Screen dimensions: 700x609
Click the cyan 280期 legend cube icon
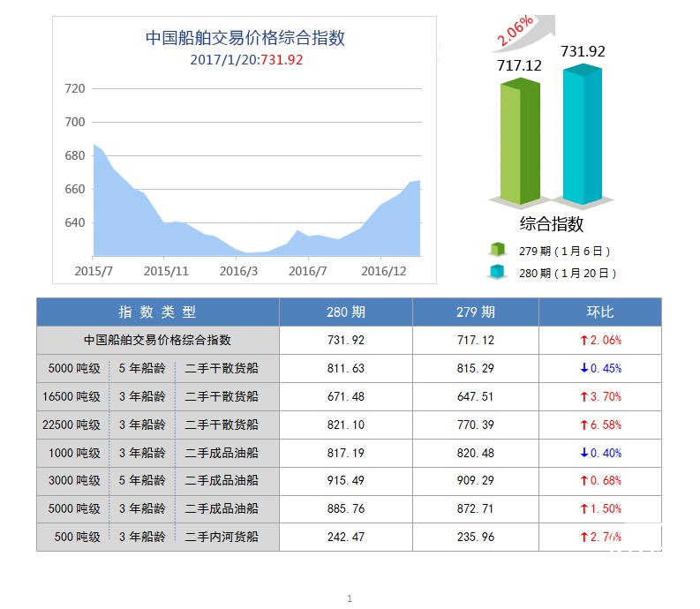pyautogui.click(x=497, y=272)
